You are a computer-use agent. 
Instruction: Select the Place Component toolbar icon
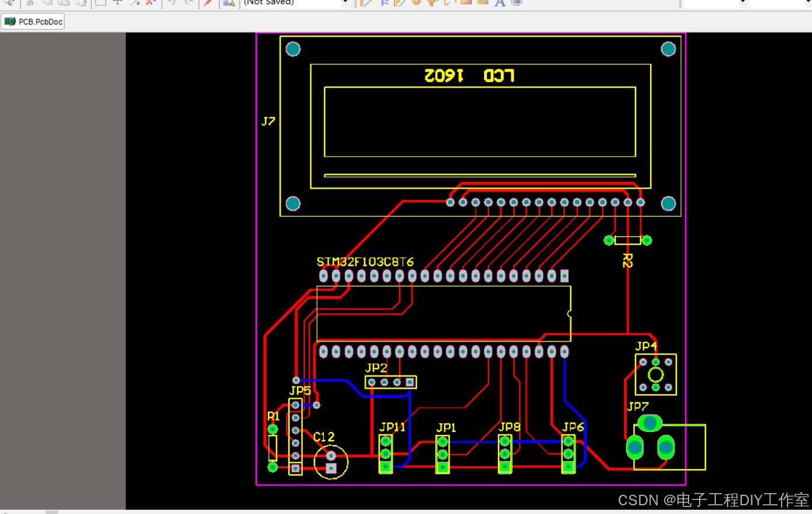click(x=517, y=3)
